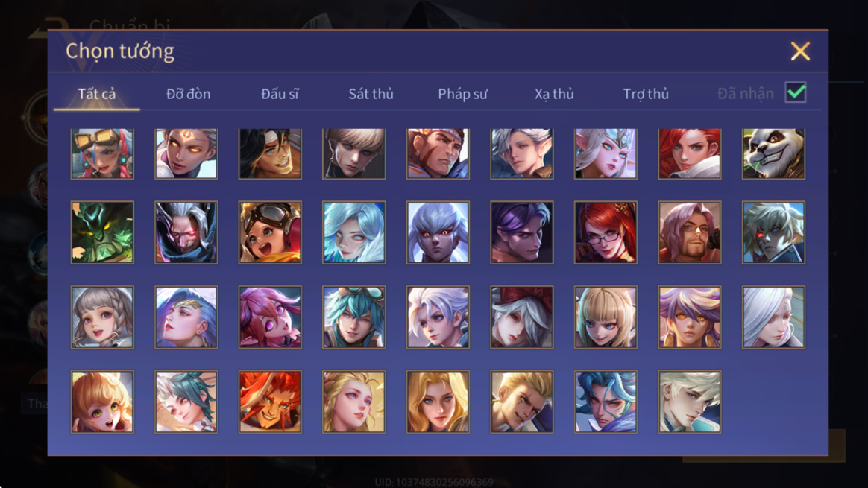The image size is (868, 488).
Task: Select the pilot girl with aviator goggles
Action: point(270,232)
